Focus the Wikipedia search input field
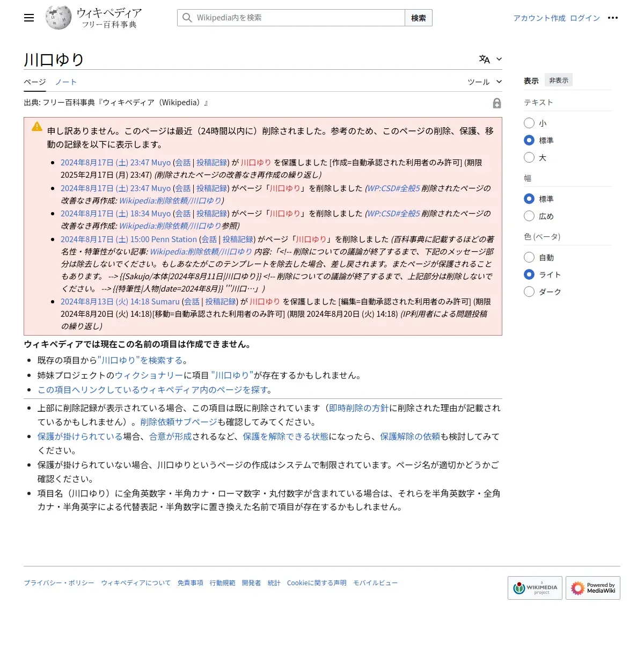 [x=291, y=18]
